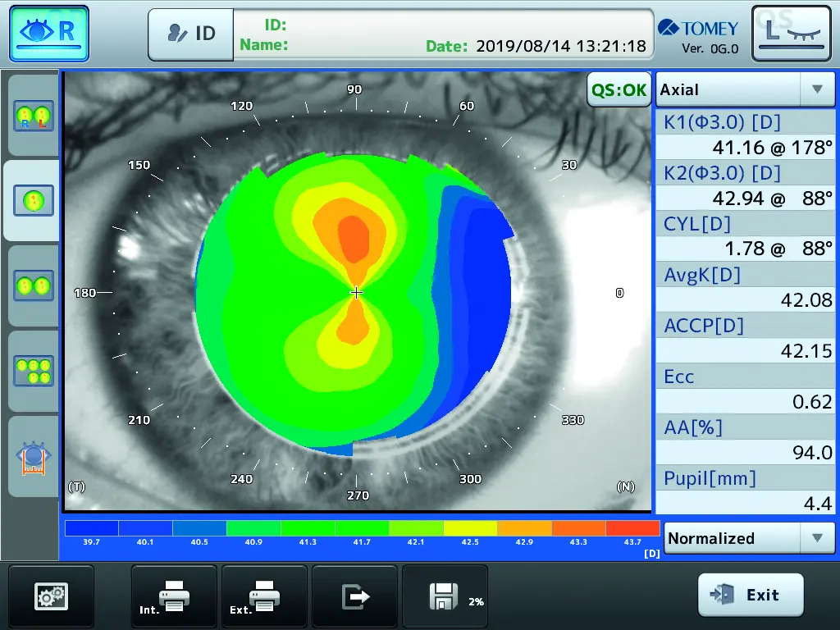This screenshot has height=630, width=840.
Task: Show the five-map multi view tab
Action: (34, 371)
